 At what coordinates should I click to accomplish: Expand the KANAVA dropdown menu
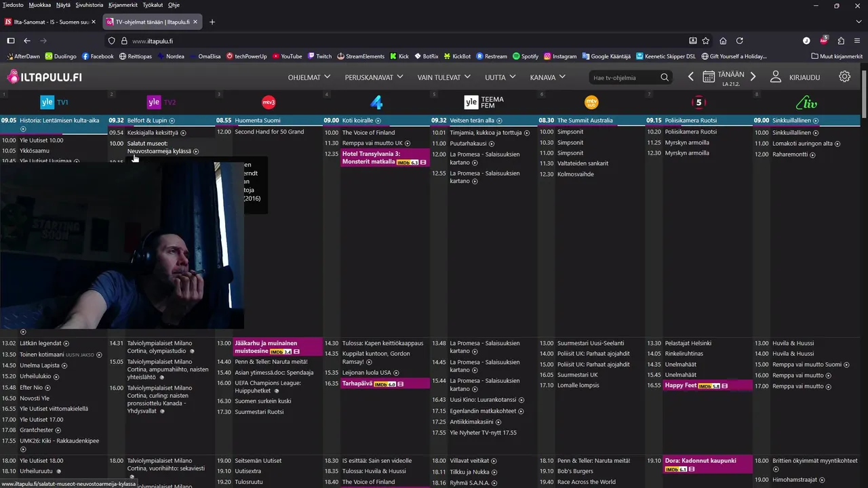[548, 77]
